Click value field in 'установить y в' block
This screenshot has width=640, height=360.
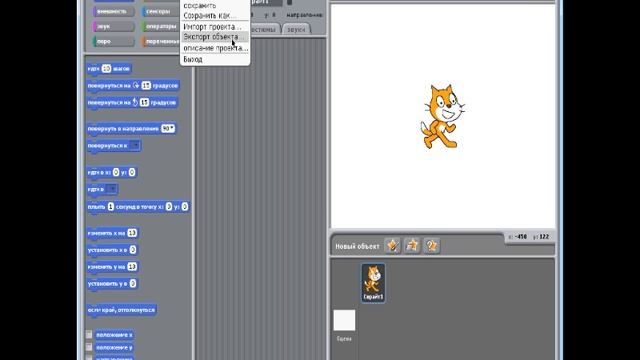tap(133, 283)
